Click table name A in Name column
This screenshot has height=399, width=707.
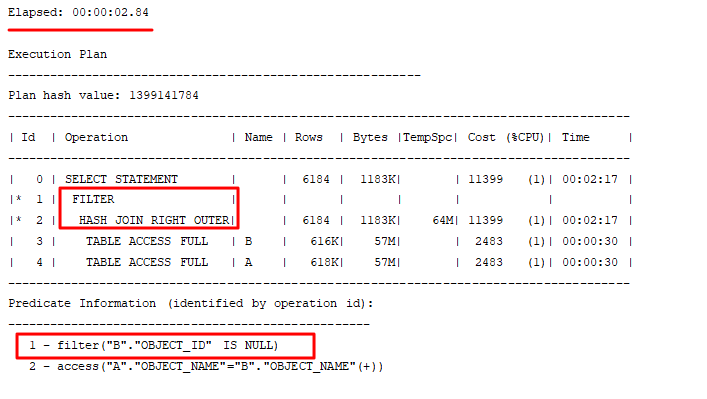[248, 262]
